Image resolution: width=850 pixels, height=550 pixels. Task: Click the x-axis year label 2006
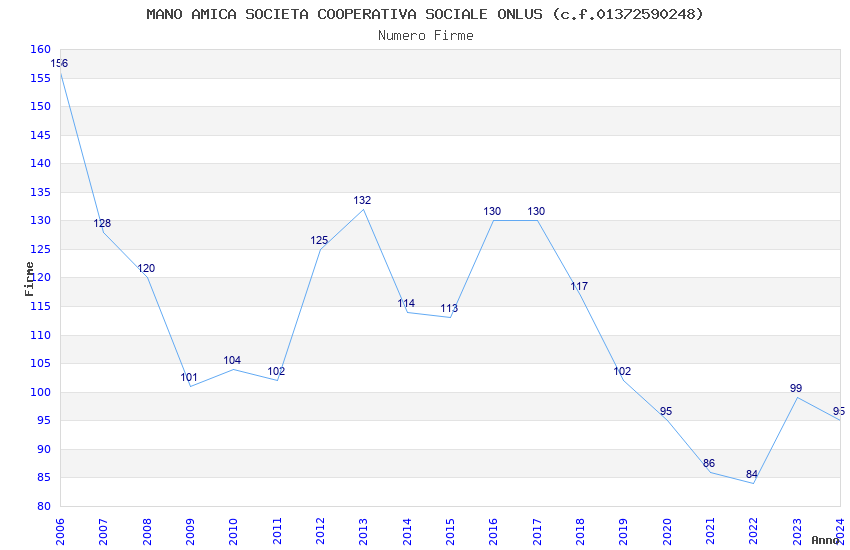click(x=60, y=531)
